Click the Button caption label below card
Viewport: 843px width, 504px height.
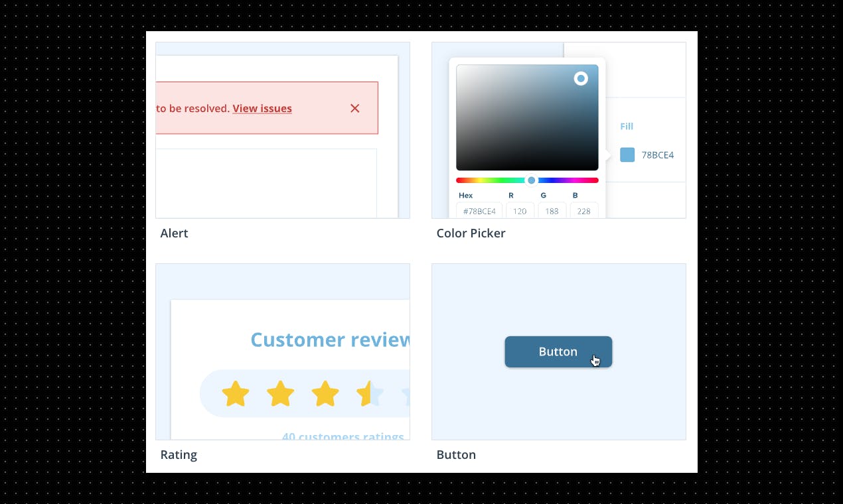click(456, 455)
